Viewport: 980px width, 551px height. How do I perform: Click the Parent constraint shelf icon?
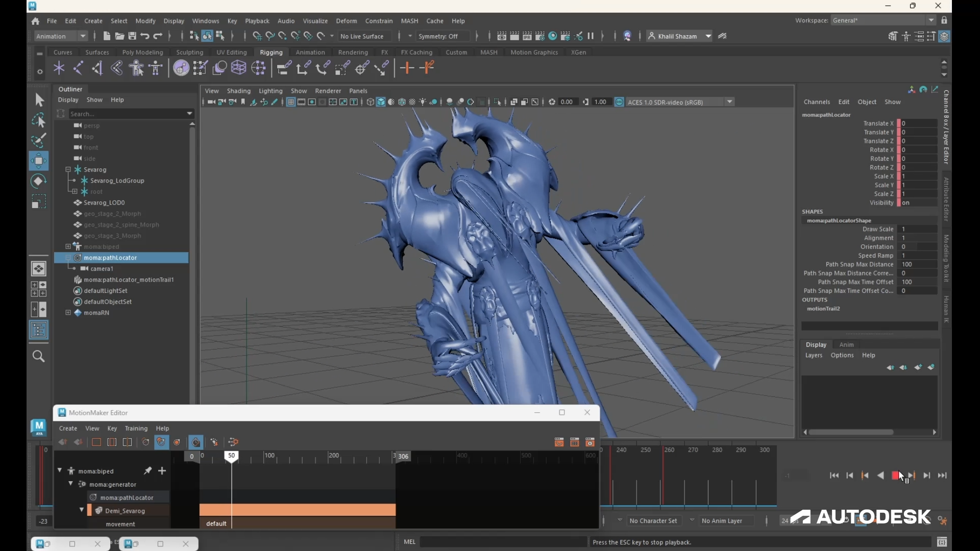pyautogui.click(x=284, y=68)
